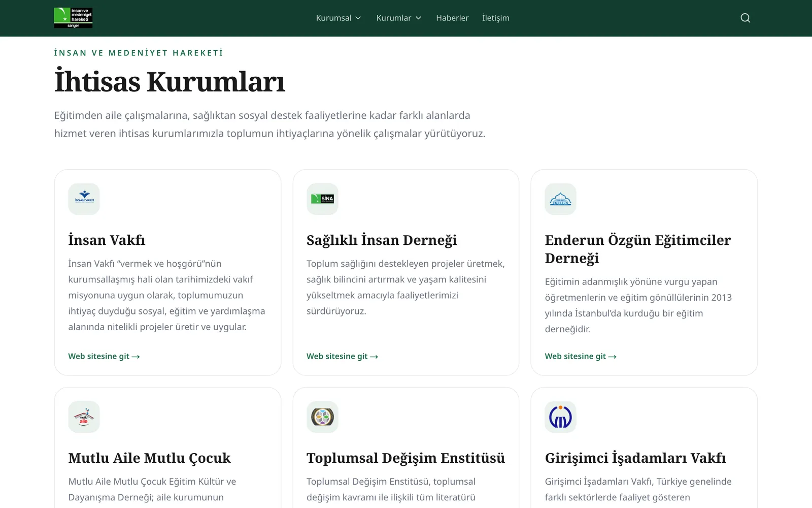
Task: Open Enderun's Web sitesine git link
Action: [x=581, y=356]
